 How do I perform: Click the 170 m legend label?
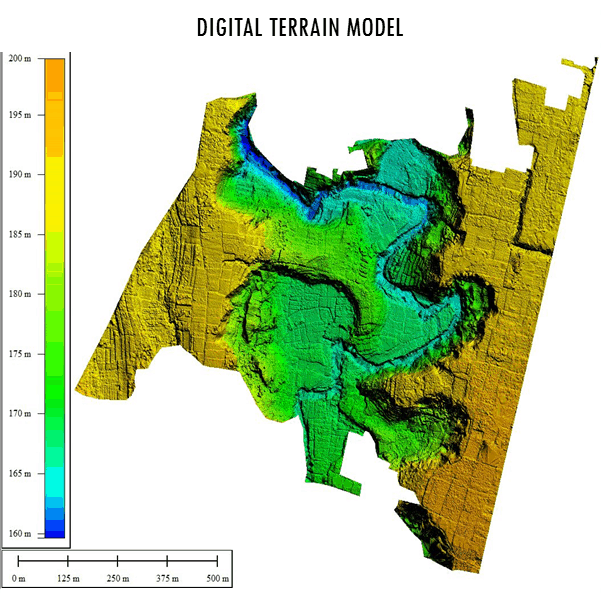(20, 414)
